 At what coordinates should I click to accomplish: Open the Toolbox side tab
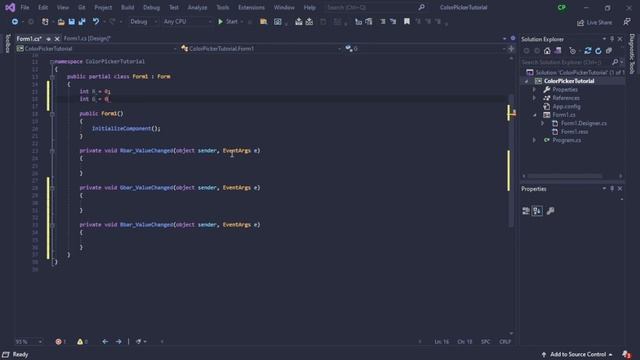[x=7, y=44]
